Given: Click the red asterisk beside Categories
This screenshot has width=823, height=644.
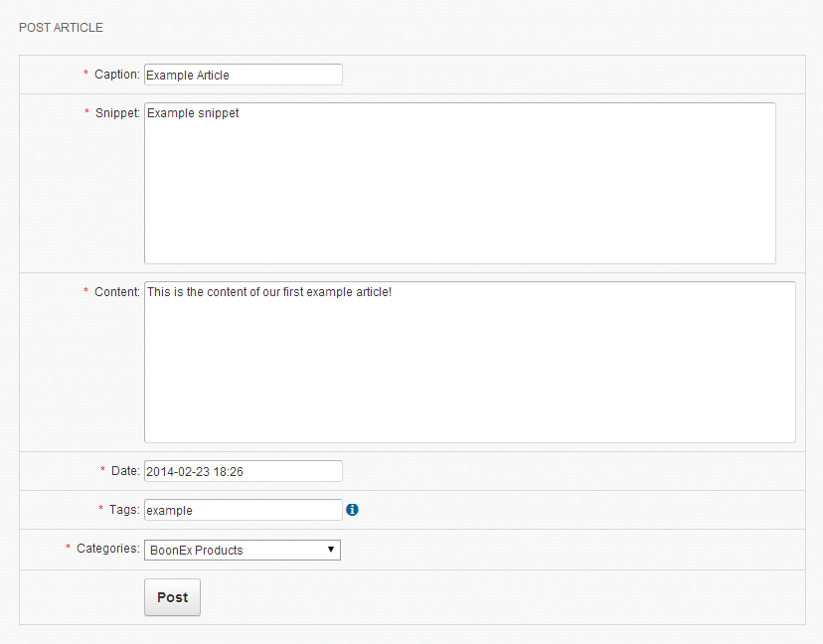Looking at the screenshot, I should pyautogui.click(x=69, y=548).
